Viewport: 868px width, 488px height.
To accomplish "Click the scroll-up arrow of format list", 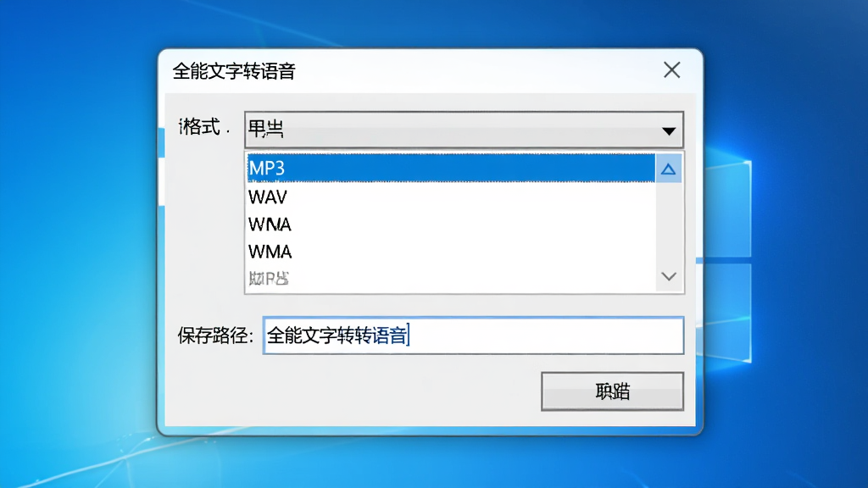I will click(668, 169).
